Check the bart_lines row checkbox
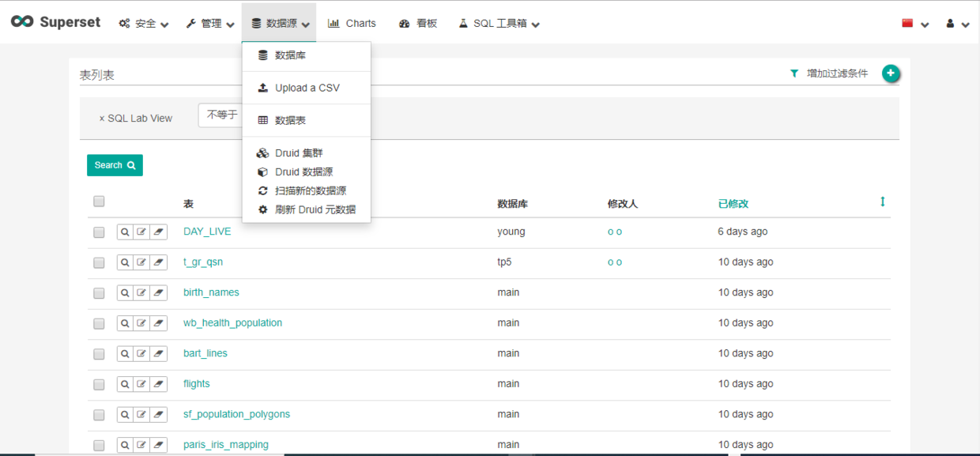 pos(99,354)
